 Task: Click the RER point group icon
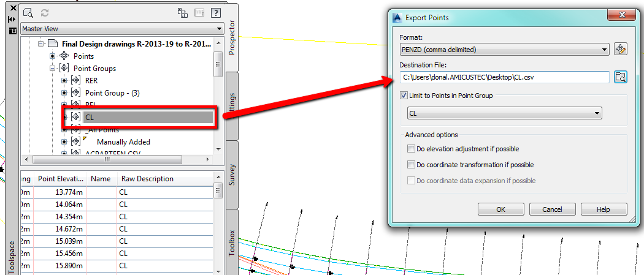click(x=75, y=81)
